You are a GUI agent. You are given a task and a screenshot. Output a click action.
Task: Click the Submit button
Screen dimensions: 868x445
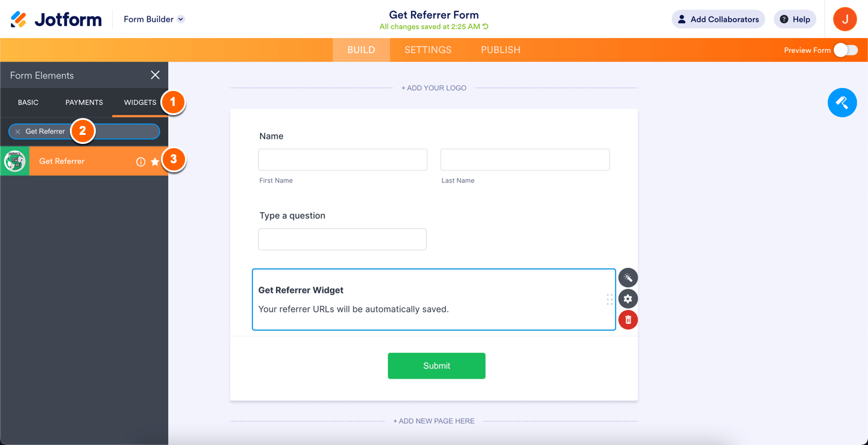click(436, 366)
